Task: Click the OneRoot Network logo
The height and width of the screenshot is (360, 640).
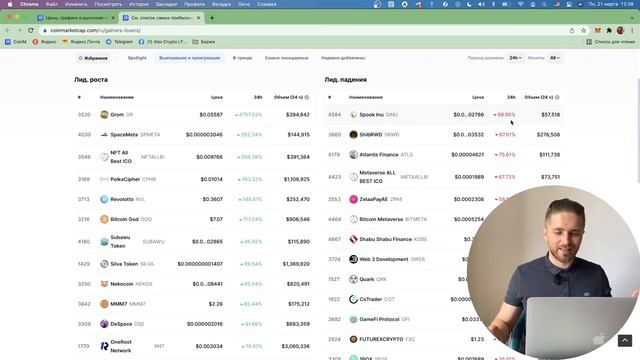Action: pos(104,346)
